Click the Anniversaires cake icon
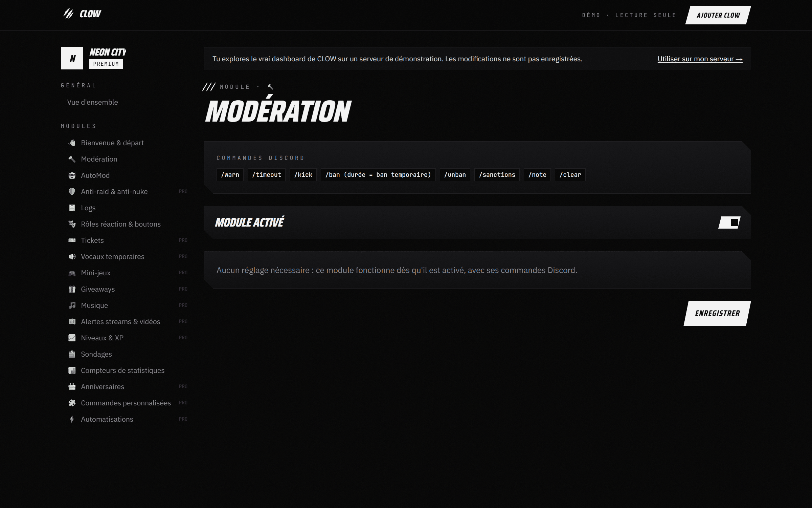 [72, 387]
